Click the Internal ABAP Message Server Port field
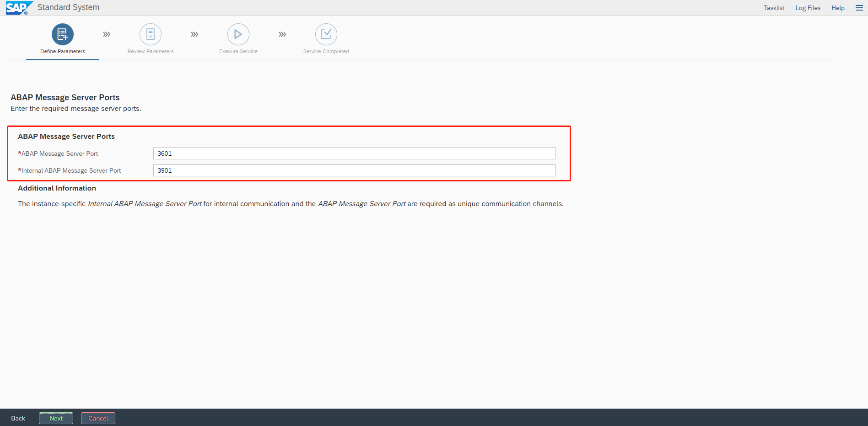868x426 pixels. click(354, 170)
